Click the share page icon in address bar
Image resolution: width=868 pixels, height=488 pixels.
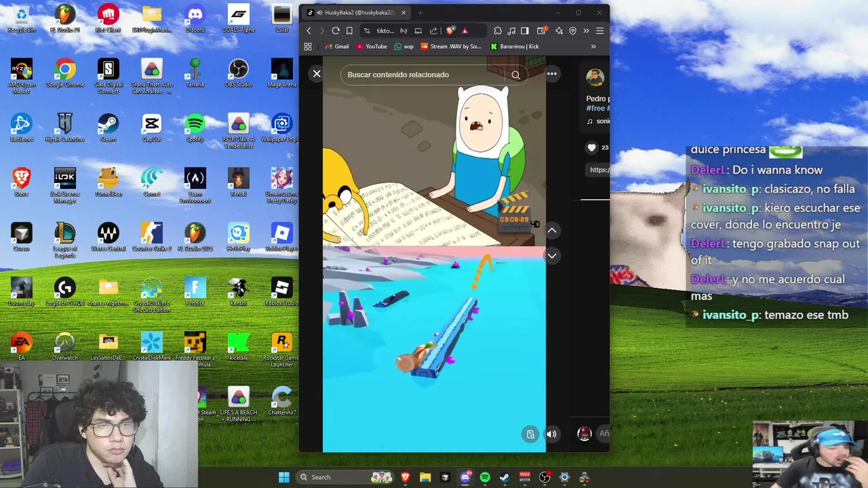[433, 30]
